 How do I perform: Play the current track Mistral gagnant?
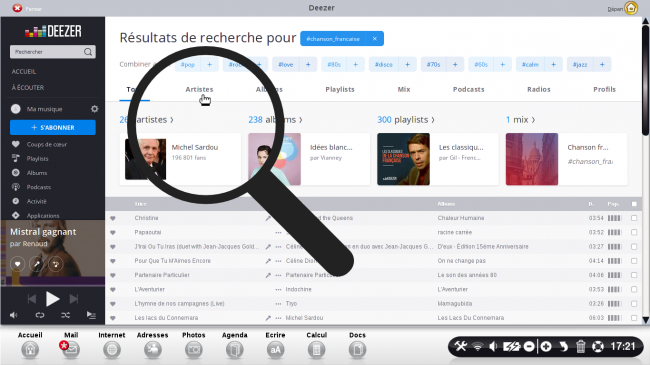click(53, 299)
